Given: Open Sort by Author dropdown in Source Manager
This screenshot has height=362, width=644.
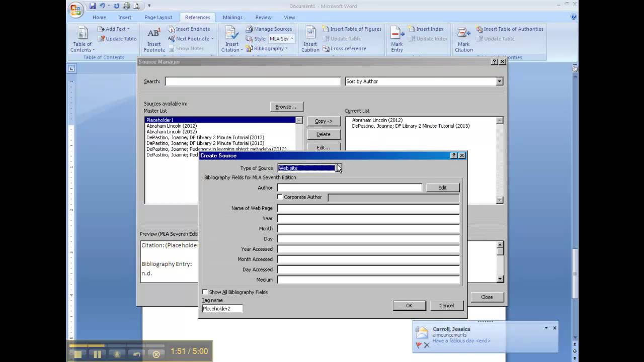Looking at the screenshot, I should pyautogui.click(x=499, y=81).
